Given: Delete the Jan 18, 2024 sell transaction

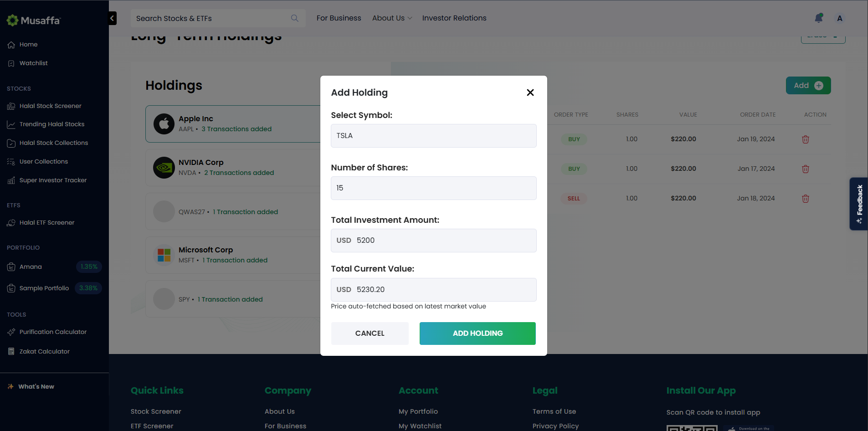Looking at the screenshot, I should click(806, 199).
